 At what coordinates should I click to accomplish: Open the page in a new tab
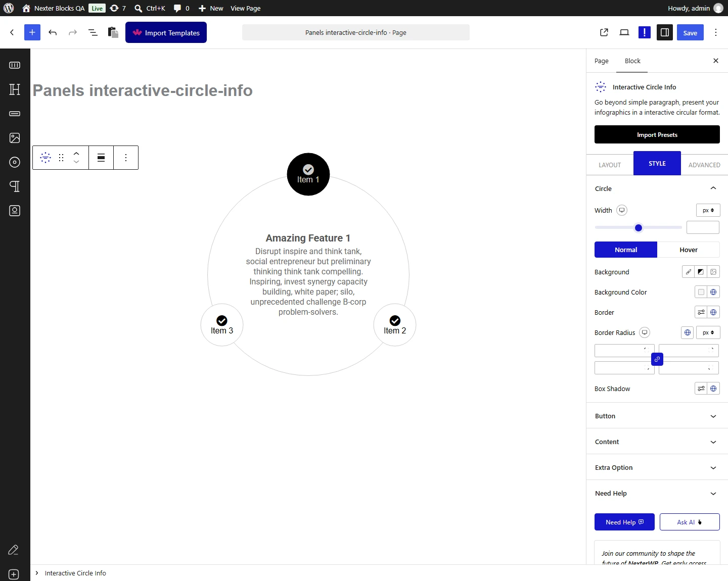pyautogui.click(x=604, y=32)
